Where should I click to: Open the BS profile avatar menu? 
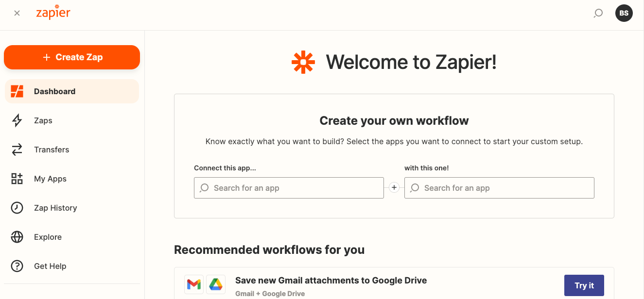point(624,13)
